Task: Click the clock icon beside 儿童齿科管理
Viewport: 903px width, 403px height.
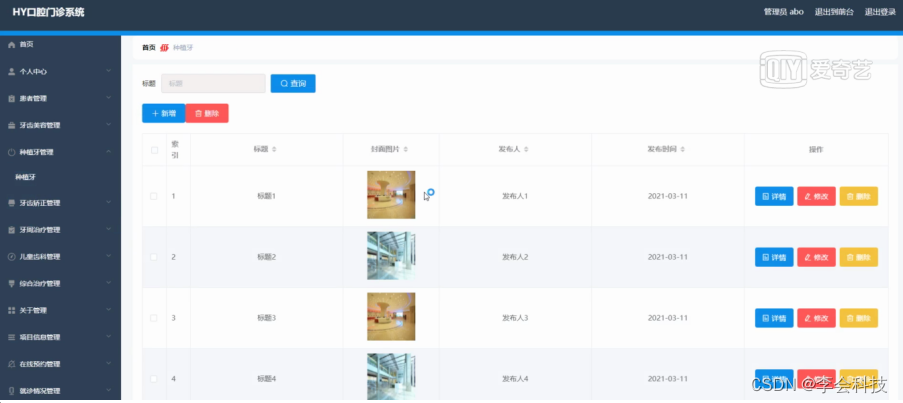Action: click(x=12, y=257)
